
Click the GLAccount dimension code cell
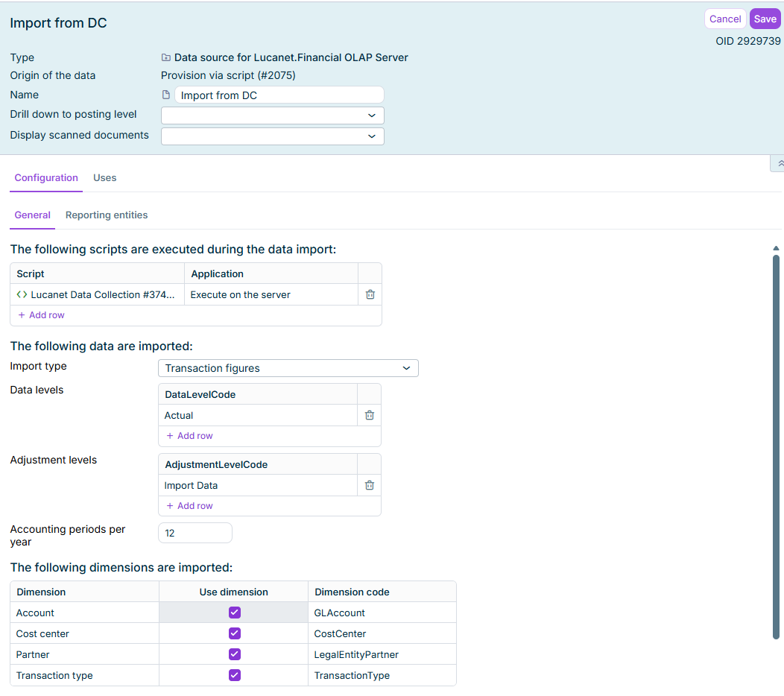[382, 613]
